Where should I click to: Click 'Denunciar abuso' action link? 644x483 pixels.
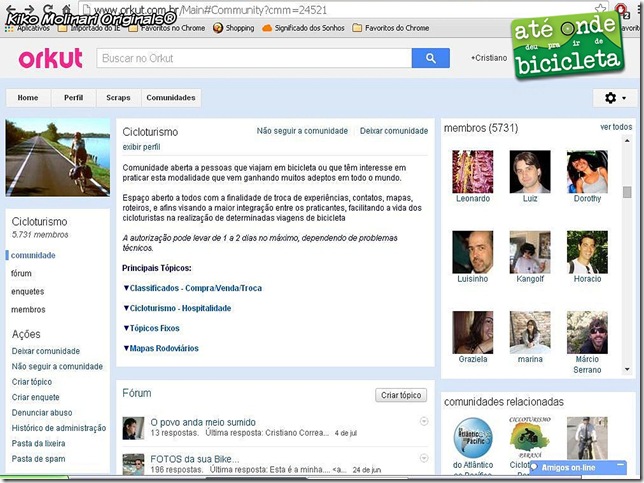pos(42,413)
